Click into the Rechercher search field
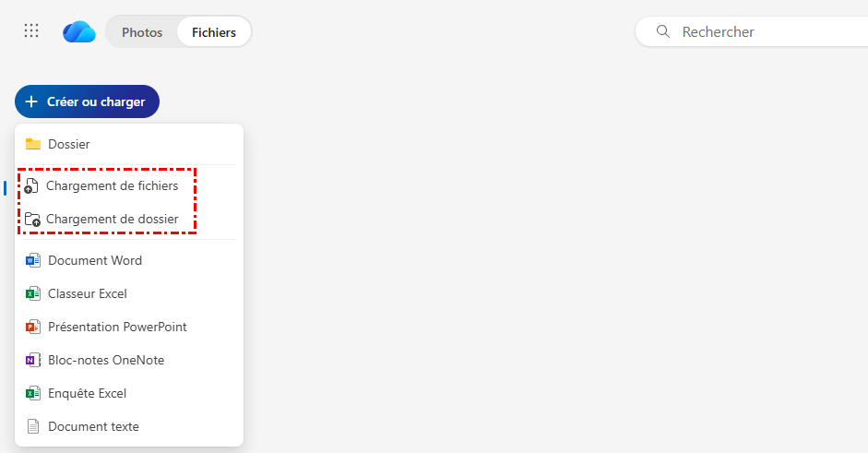Image resolution: width=868 pixels, height=453 pixels. coord(766,31)
